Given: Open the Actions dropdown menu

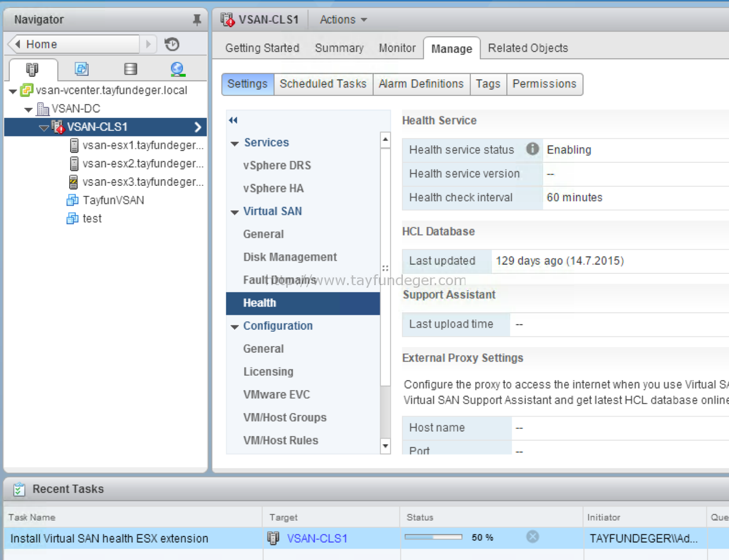Looking at the screenshot, I should [x=344, y=19].
